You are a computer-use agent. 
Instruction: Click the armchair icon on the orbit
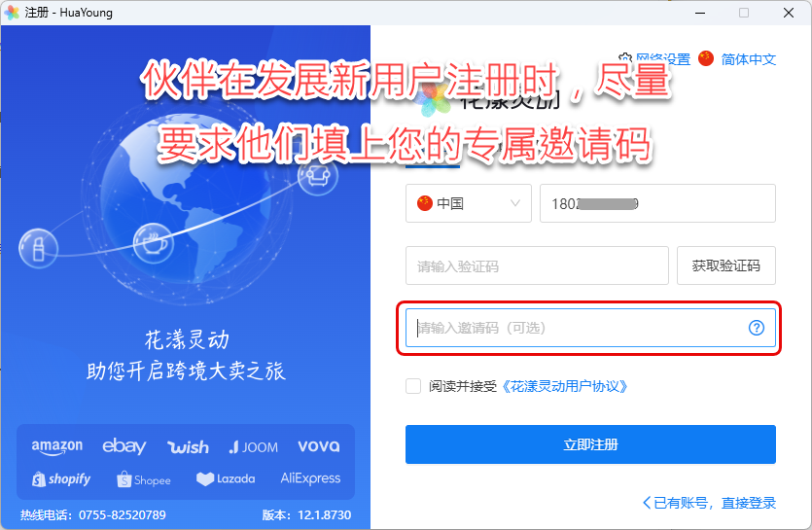[318, 175]
